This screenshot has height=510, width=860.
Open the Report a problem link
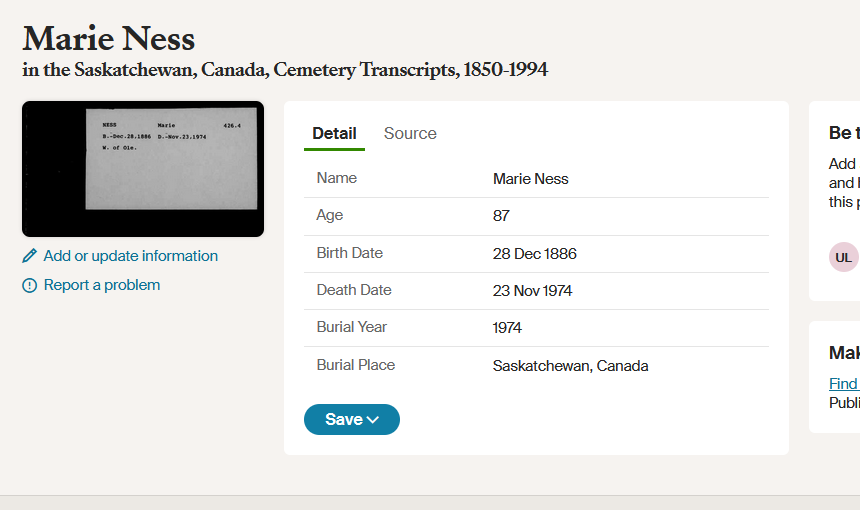(102, 285)
